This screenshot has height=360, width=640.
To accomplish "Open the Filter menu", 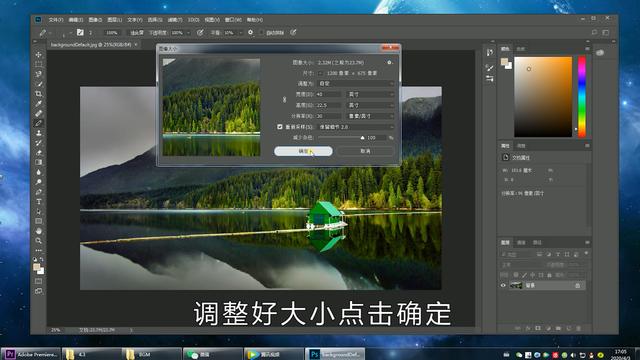I will (175, 20).
